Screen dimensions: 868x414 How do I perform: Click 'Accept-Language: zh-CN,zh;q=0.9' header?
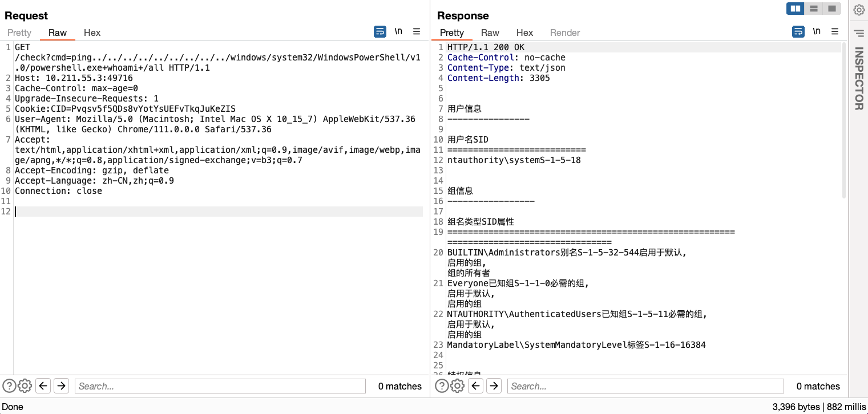[x=94, y=181]
